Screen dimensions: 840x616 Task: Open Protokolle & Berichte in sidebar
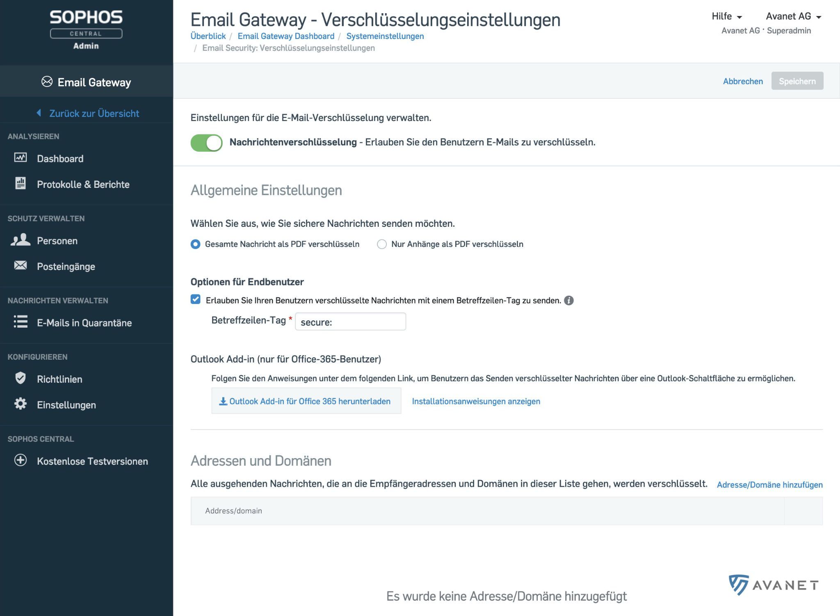pos(83,185)
